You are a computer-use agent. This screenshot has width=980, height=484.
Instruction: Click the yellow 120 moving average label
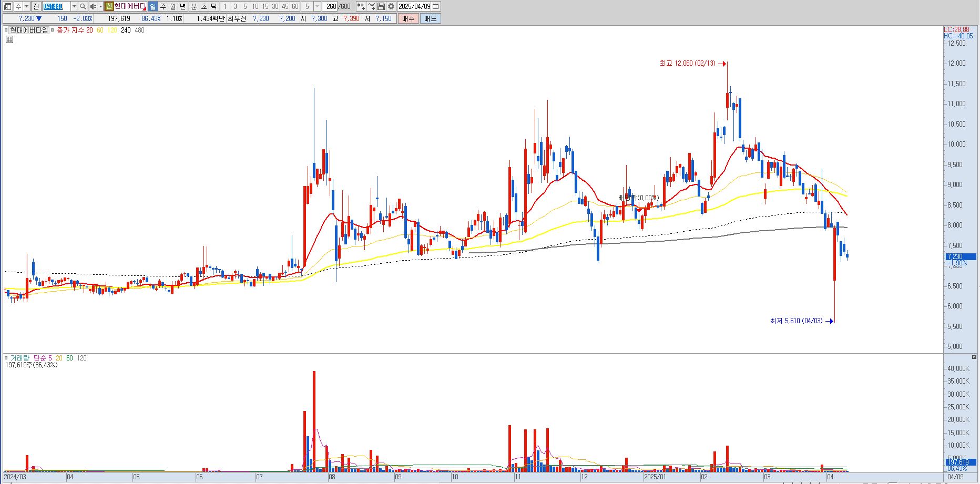pos(112,30)
